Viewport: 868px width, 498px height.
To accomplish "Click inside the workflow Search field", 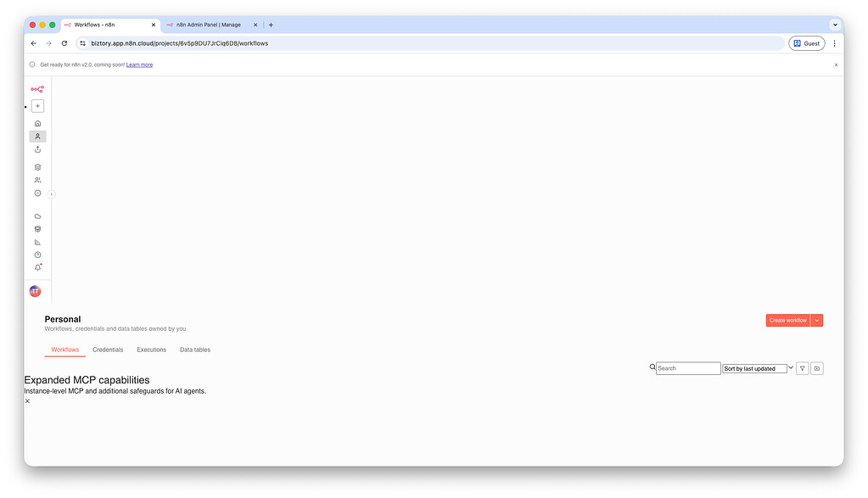I will click(x=687, y=367).
